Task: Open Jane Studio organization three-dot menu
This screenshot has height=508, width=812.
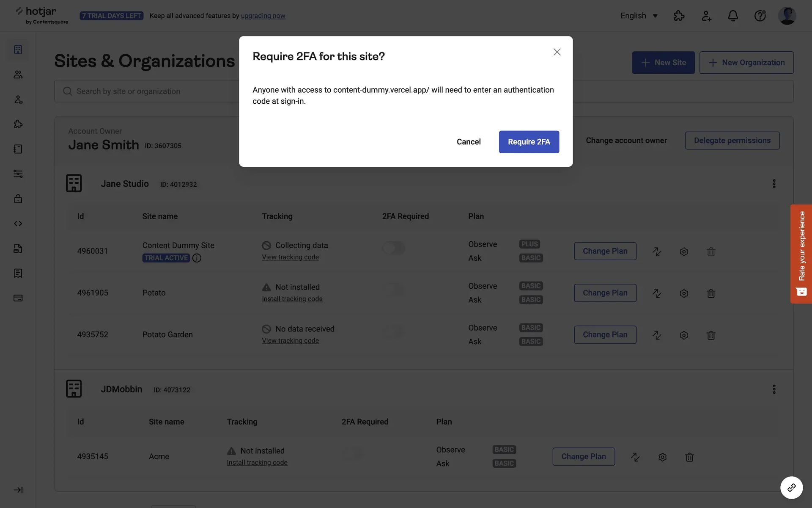Action: (x=774, y=184)
